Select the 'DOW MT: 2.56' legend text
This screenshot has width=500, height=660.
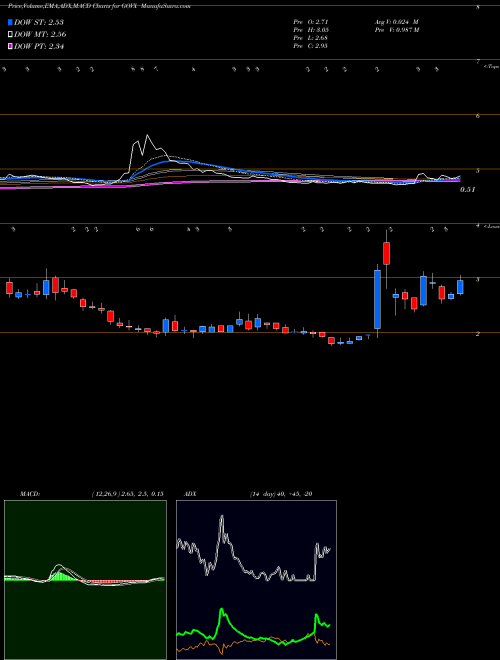(40, 35)
